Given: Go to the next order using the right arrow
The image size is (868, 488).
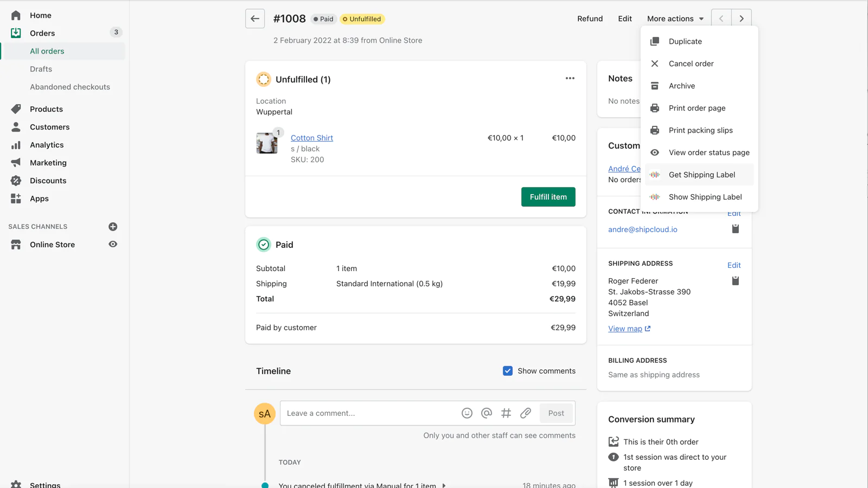Looking at the screenshot, I should point(742,18).
